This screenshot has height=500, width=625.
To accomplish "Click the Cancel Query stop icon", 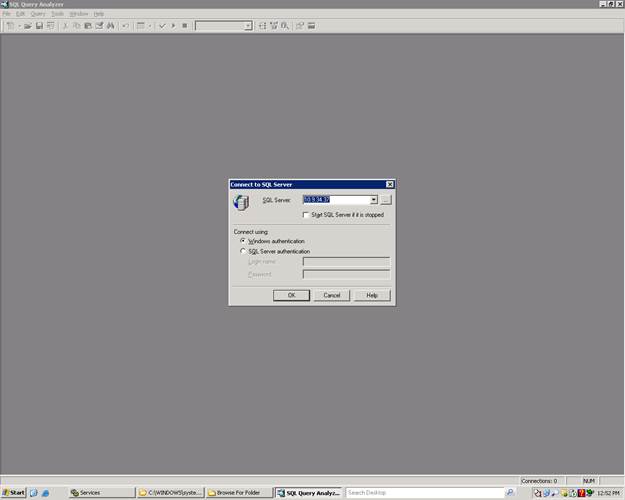I will tap(185, 26).
